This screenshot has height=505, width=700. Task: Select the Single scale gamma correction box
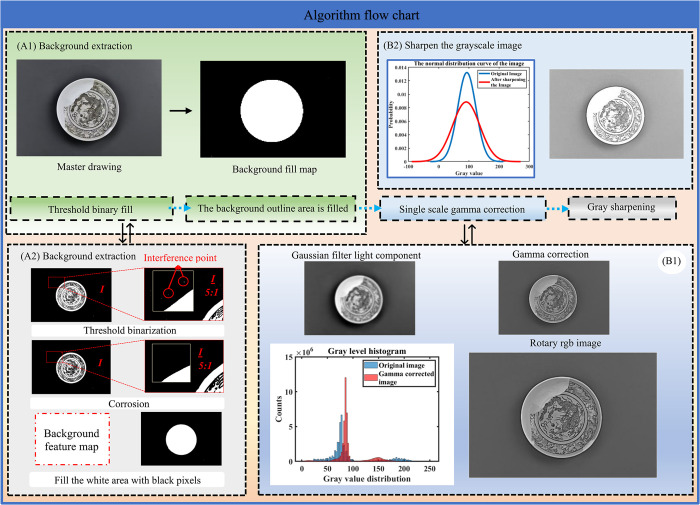click(x=462, y=209)
